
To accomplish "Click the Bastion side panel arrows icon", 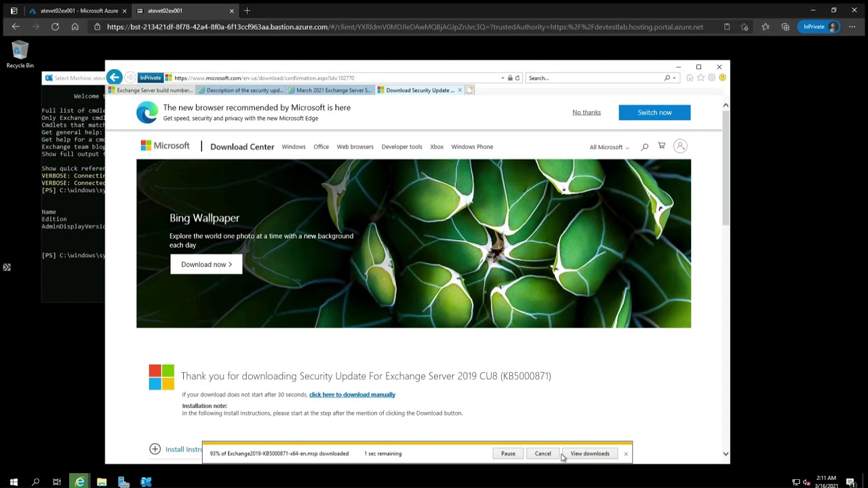I will (7, 267).
